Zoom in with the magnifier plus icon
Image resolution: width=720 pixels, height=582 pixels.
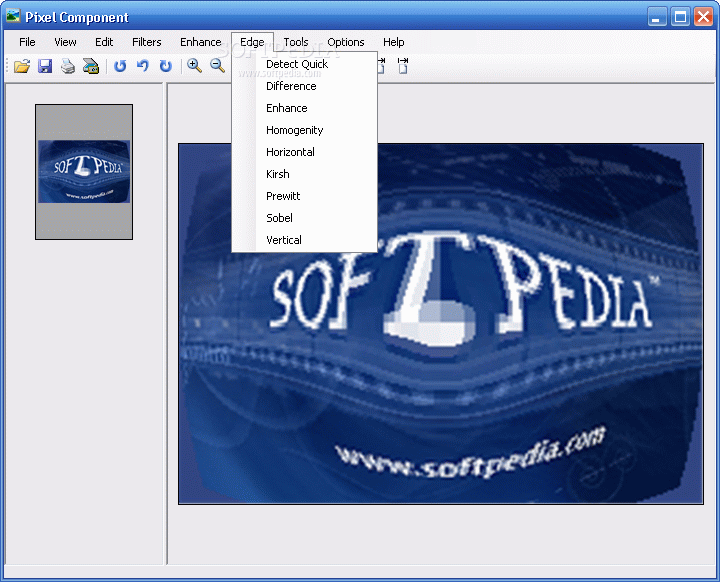tap(195, 66)
